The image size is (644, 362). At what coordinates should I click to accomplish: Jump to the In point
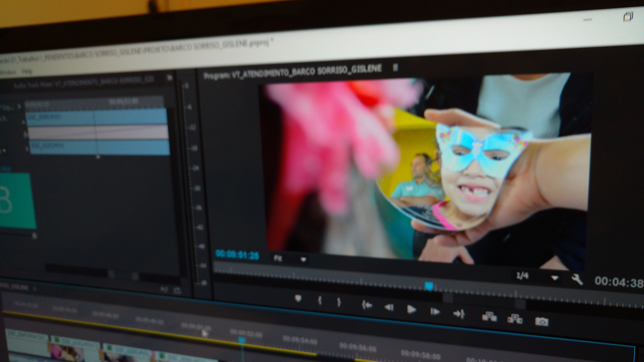[367, 305]
